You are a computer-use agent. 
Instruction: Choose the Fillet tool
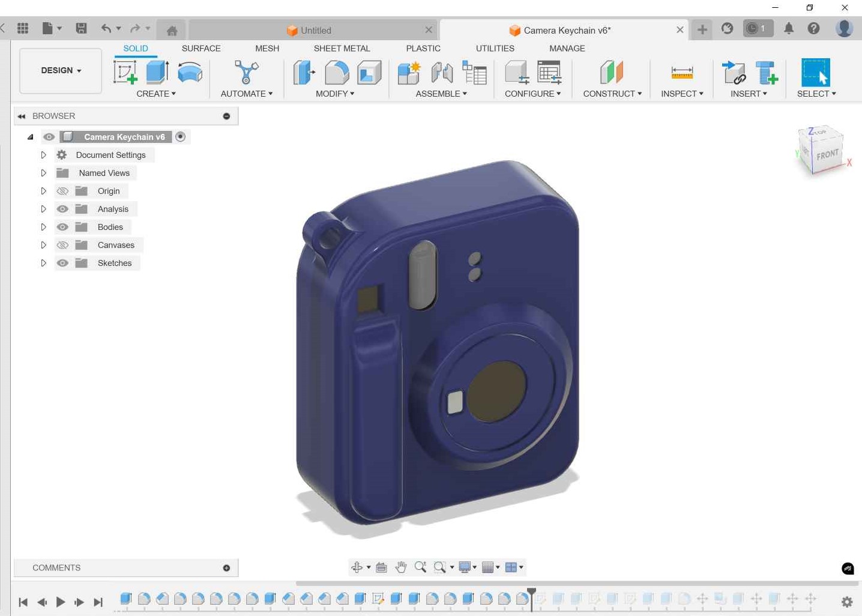(337, 73)
